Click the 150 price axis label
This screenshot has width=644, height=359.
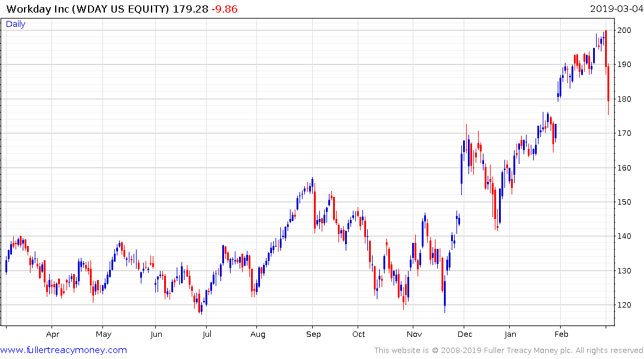tap(624, 202)
